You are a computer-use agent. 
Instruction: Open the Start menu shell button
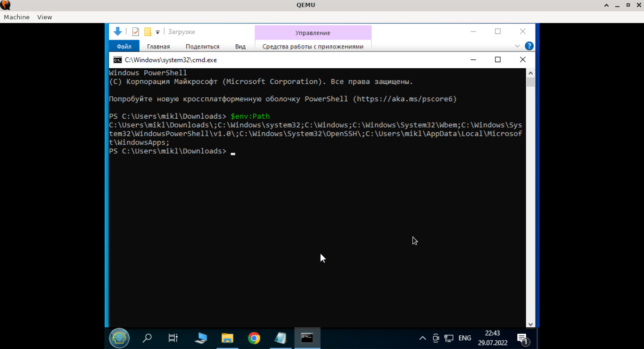119,338
